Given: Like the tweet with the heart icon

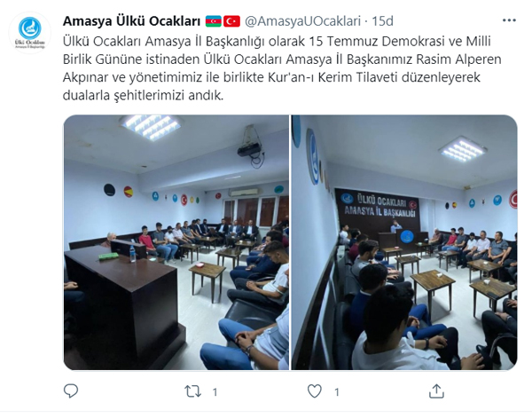Looking at the screenshot, I should click(x=315, y=391).
